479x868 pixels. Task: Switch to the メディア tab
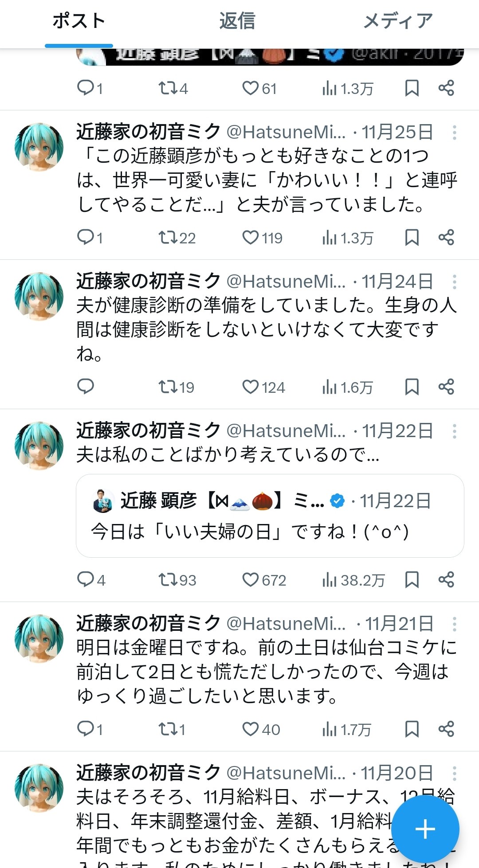click(398, 21)
